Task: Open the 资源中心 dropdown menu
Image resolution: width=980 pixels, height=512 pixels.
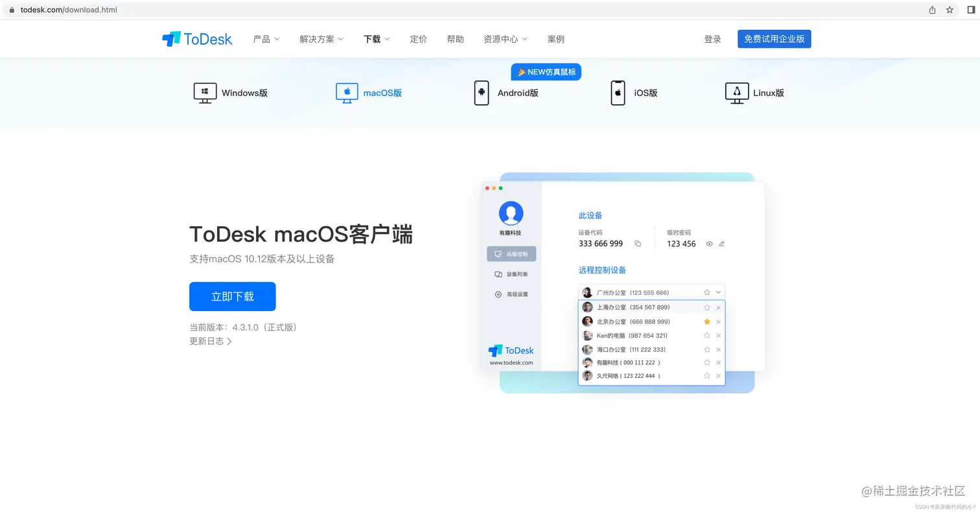Action: [505, 39]
